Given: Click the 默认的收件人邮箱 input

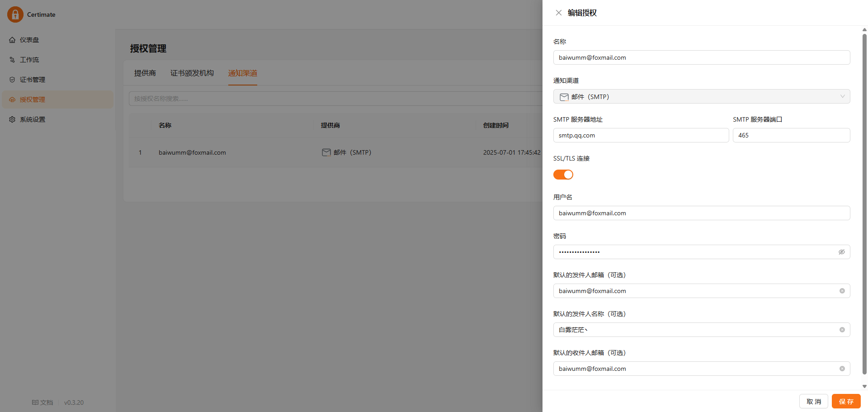Looking at the screenshot, I should click(x=702, y=369).
